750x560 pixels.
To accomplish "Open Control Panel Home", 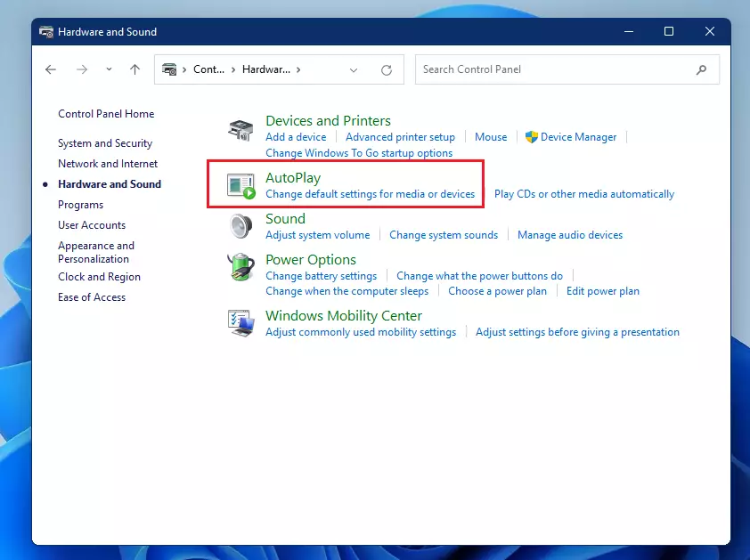I will (x=106, y=114).
